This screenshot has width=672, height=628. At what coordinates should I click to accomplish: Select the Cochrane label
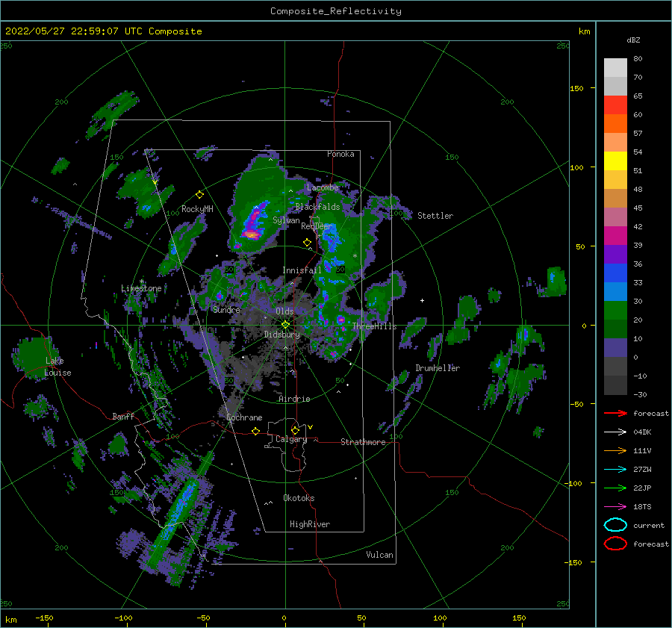244,417
